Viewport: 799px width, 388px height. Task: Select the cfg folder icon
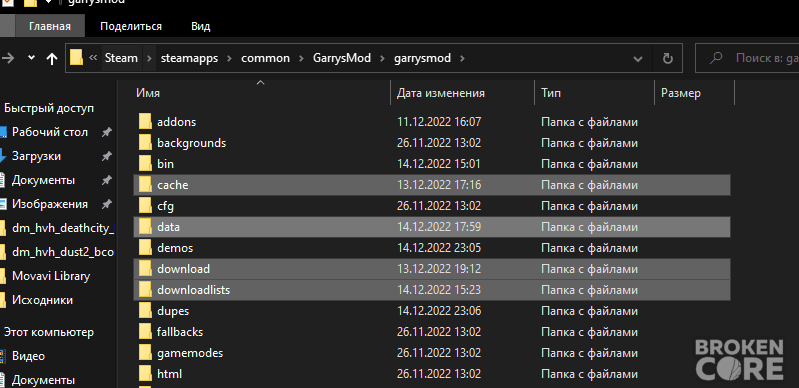[x=146, y=206]
